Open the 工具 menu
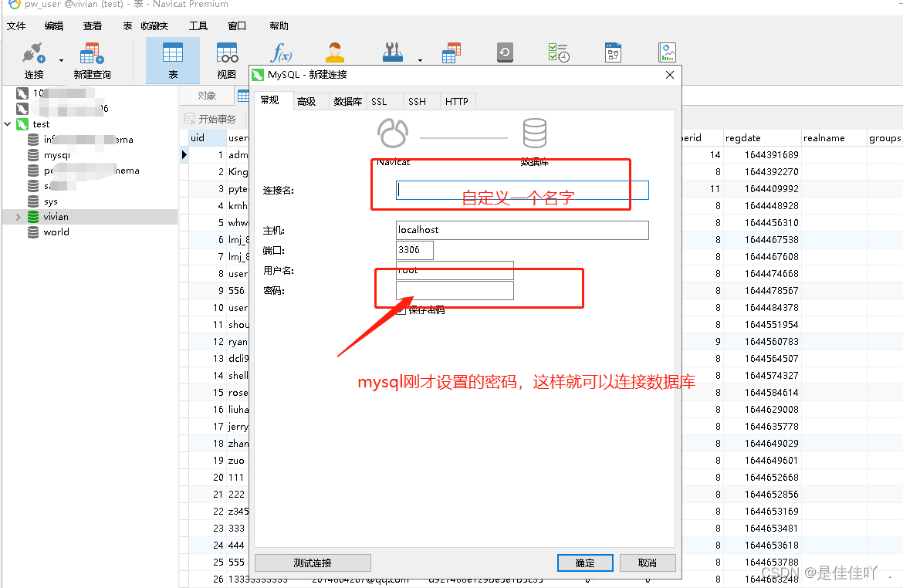 [x=198, y=26]
